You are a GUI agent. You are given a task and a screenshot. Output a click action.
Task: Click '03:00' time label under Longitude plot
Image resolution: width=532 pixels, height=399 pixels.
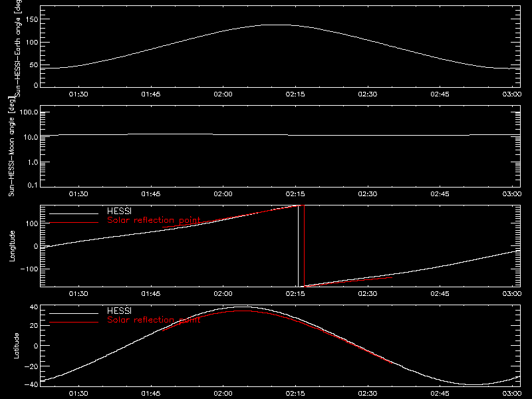(512, 294)
